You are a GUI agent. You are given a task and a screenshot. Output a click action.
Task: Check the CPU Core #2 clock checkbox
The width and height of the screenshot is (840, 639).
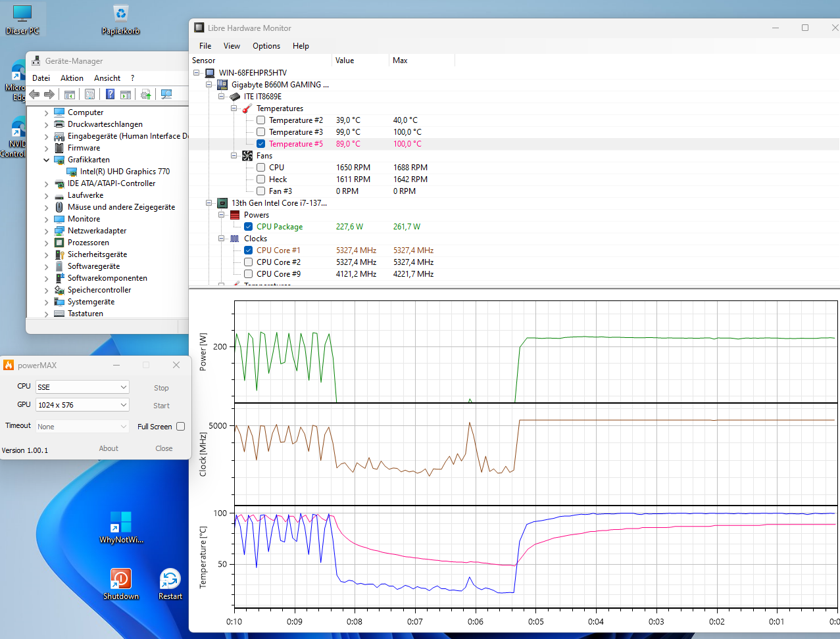point(248,262)
